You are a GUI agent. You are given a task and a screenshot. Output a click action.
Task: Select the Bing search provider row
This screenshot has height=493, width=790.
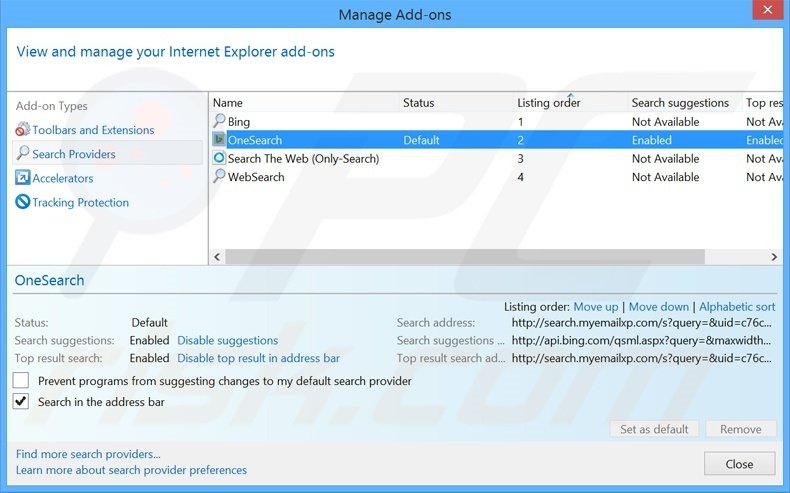tap(496, 121)
